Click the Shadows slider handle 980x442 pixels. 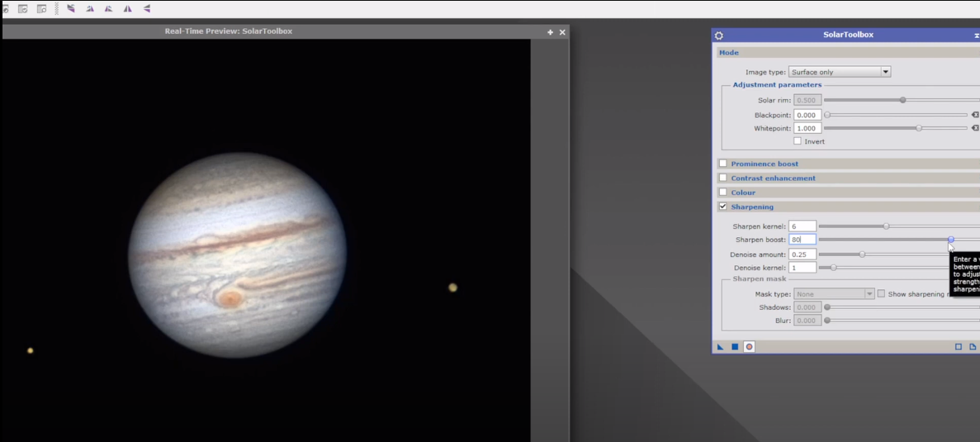[827, 307]
